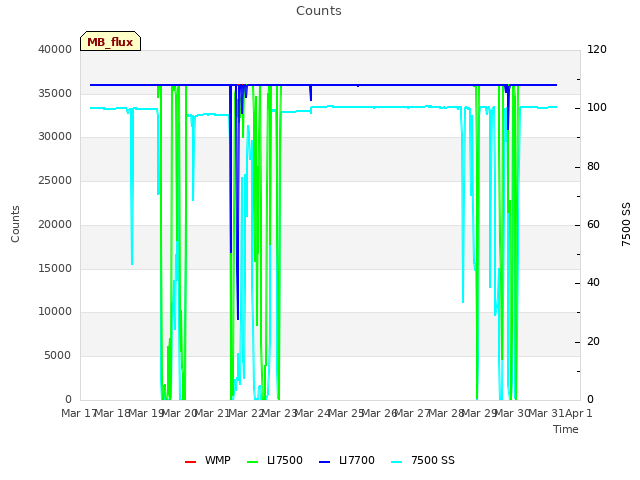Click the Mar 22 date tick label

[x=245, y=413]
